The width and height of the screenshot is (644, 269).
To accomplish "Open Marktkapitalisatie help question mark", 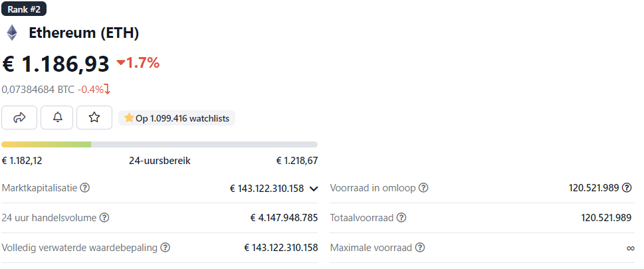I will pos(84,188).
